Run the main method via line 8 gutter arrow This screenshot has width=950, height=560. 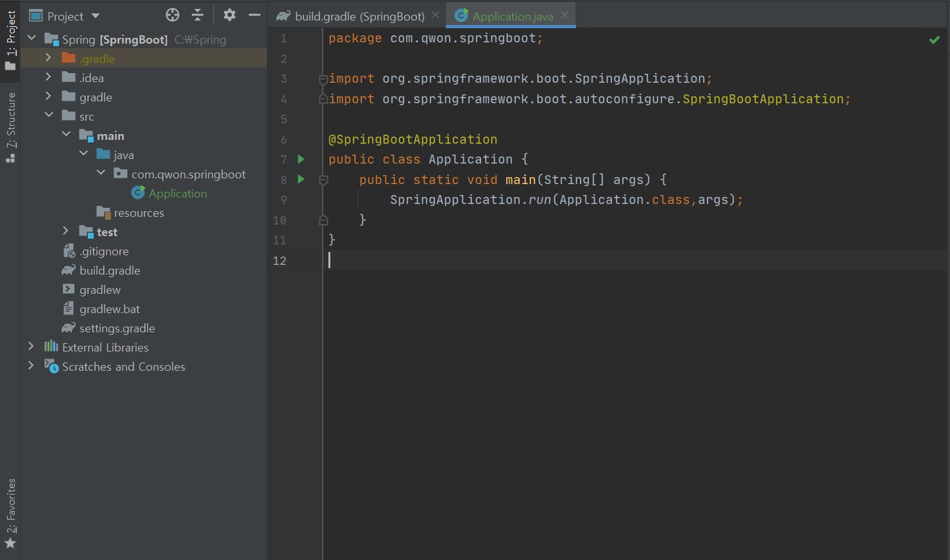click(301, 180)
